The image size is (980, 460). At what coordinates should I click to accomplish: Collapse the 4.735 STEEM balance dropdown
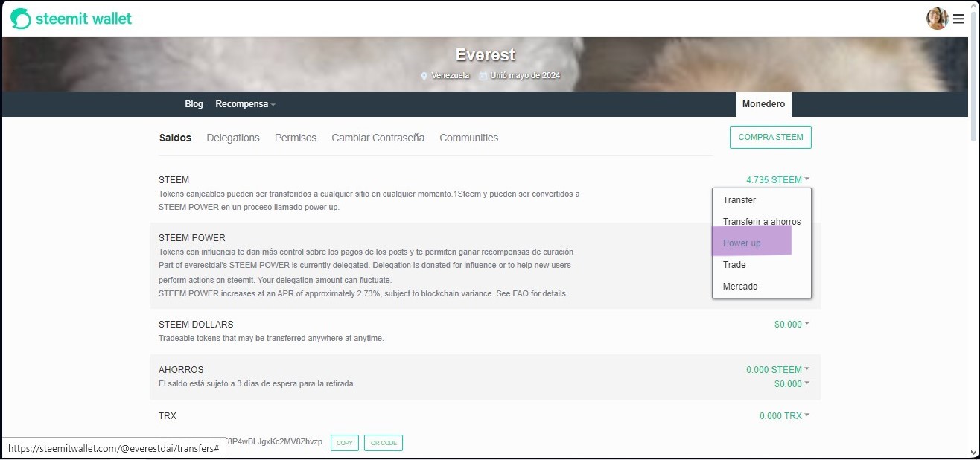coord(777,179)
